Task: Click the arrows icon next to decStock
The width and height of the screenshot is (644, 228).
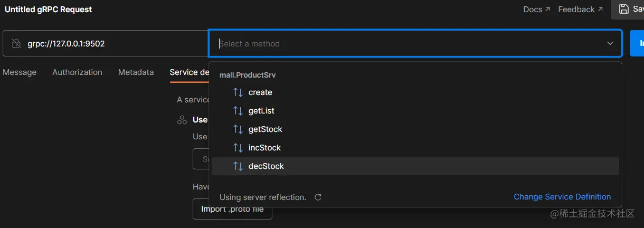Action: point(238,166)
